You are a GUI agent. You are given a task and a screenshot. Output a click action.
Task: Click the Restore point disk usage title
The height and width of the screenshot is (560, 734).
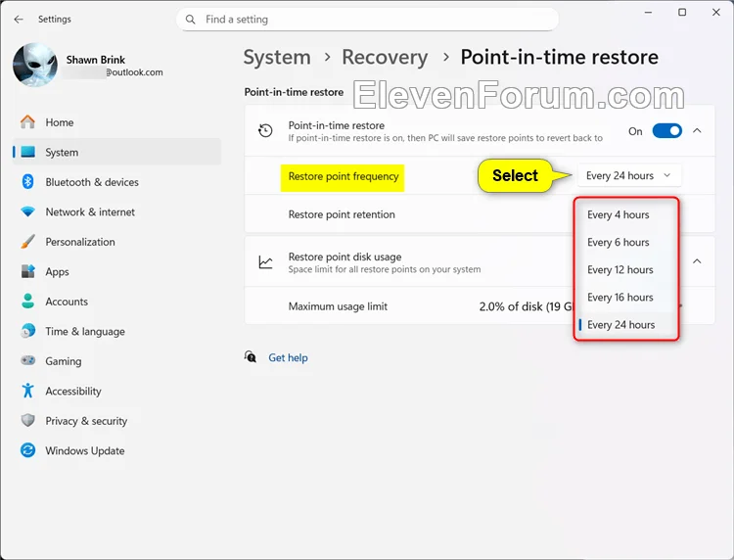tap(344, 257)
